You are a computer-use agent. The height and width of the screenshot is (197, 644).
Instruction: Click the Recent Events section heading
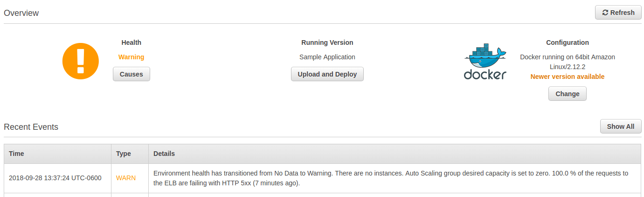click(31, 127)
